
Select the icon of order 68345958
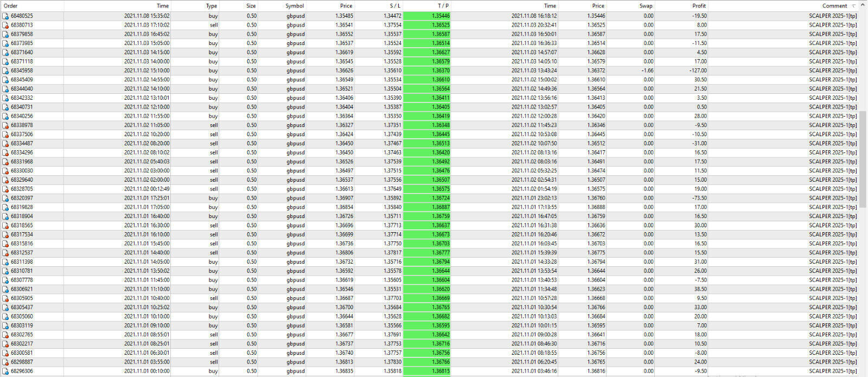[5, 71]
